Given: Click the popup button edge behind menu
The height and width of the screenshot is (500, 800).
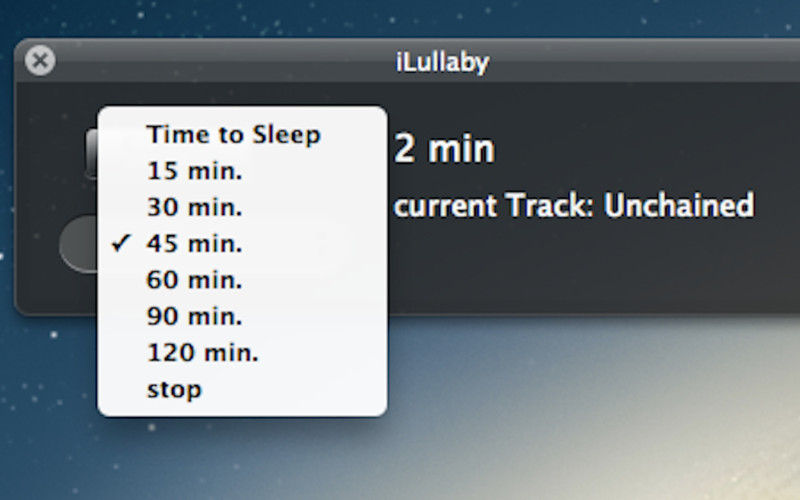Looking at the screenshot, I should coord(91,154).
